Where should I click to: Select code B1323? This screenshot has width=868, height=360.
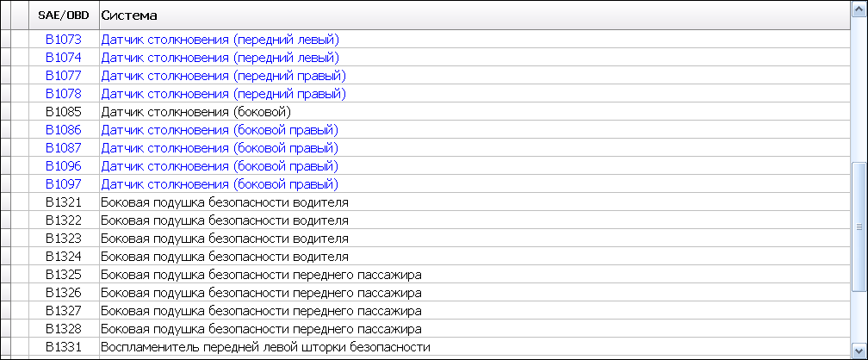click(64, 239)
